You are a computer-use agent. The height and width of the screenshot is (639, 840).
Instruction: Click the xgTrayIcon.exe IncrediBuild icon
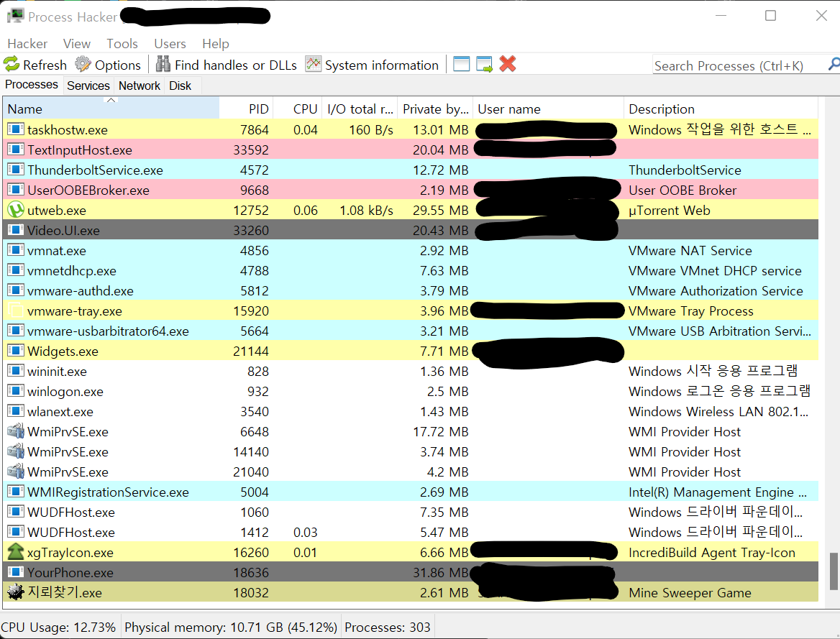(x=16, y=552)
